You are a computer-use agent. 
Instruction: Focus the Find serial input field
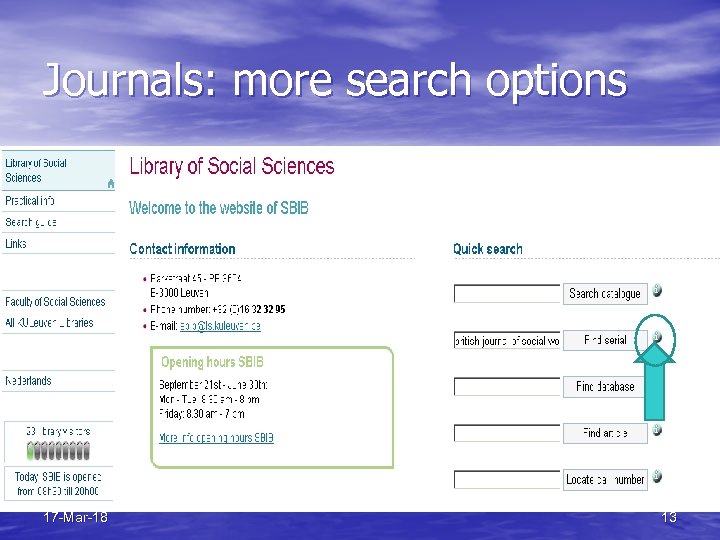tap(507, 340)
